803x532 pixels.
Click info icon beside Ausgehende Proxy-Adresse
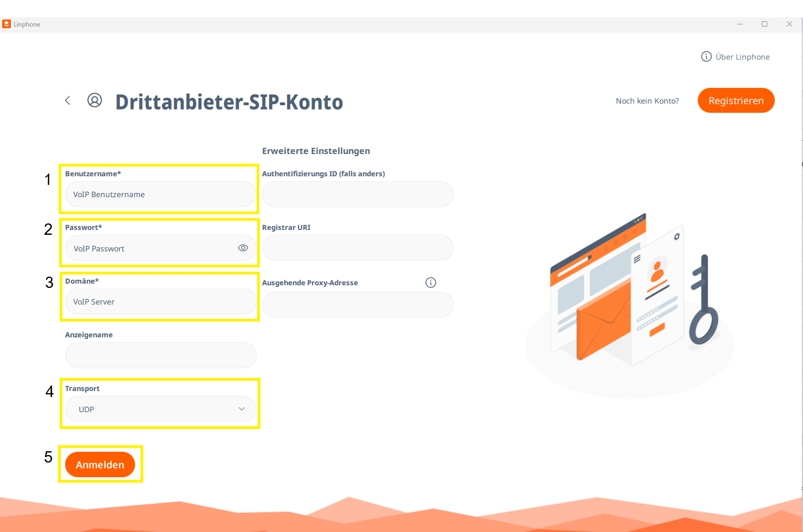coord(430,283)
